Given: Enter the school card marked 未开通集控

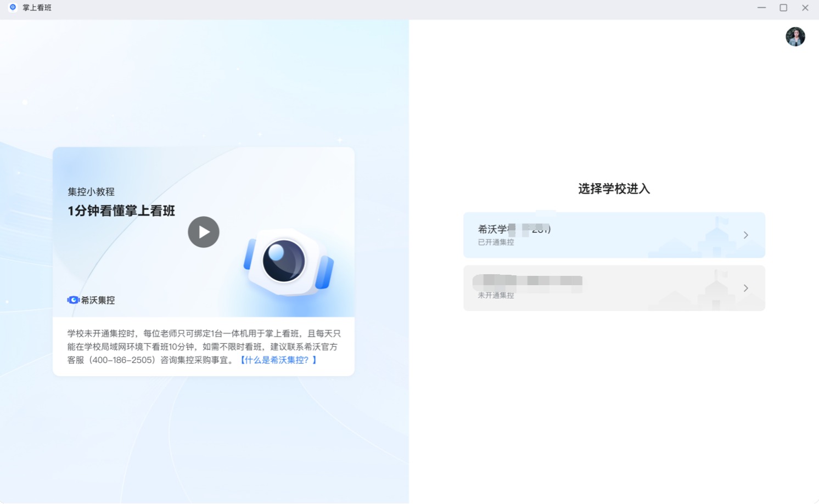Looking at the screenshot, I should (614, 288).
